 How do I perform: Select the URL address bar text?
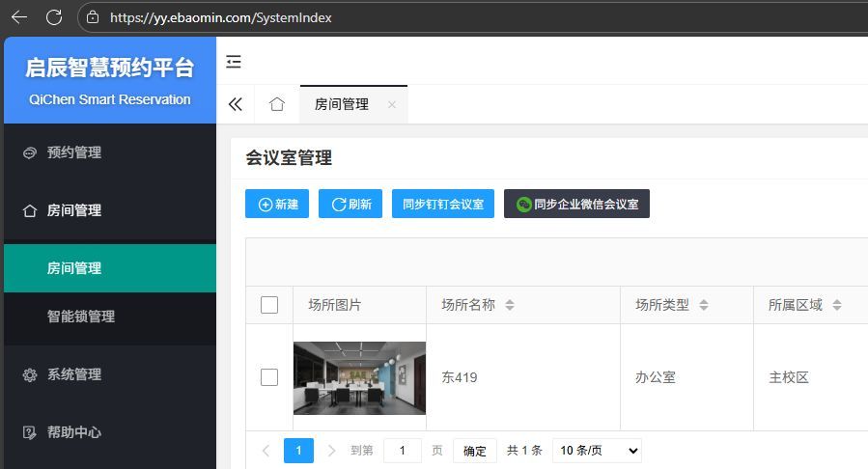click(x=220, y=17)
